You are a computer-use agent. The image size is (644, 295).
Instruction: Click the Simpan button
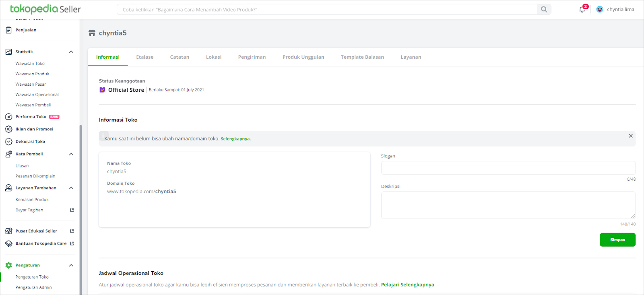point(617,240)
